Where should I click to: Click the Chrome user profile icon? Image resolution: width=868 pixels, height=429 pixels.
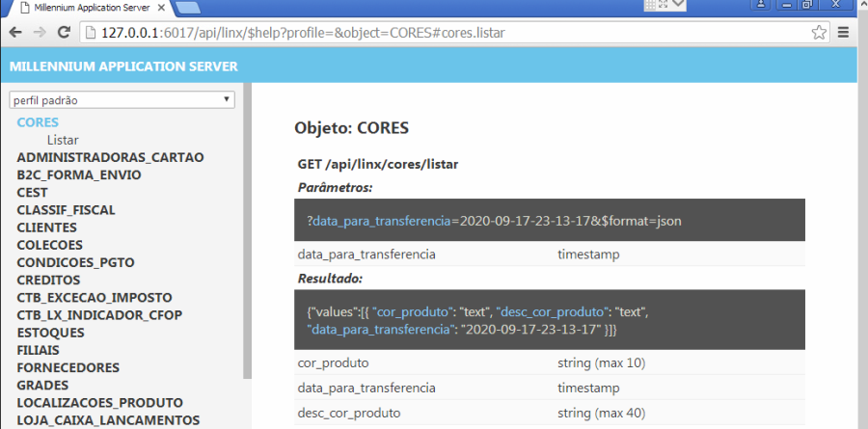[x=761, y=5]
